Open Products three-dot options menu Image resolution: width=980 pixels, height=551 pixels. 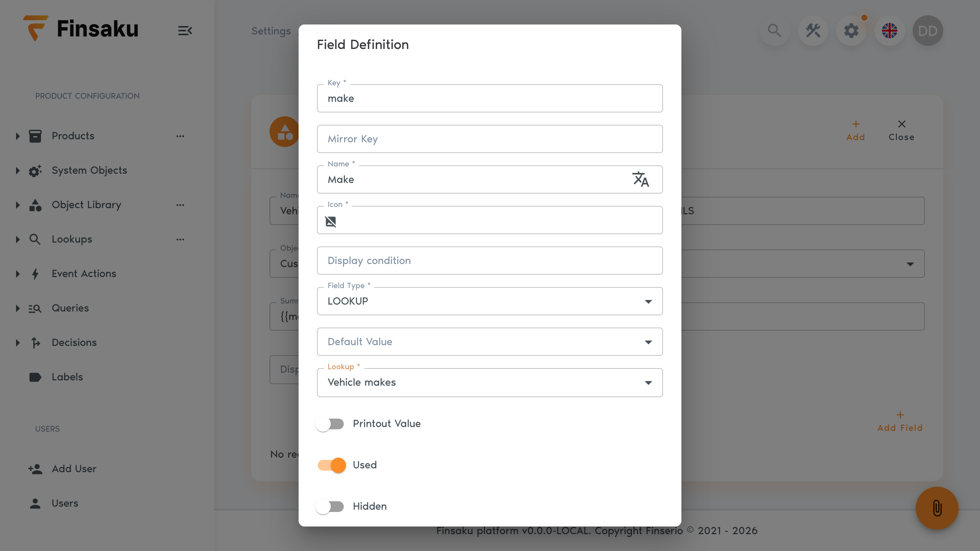coord(180,136)
